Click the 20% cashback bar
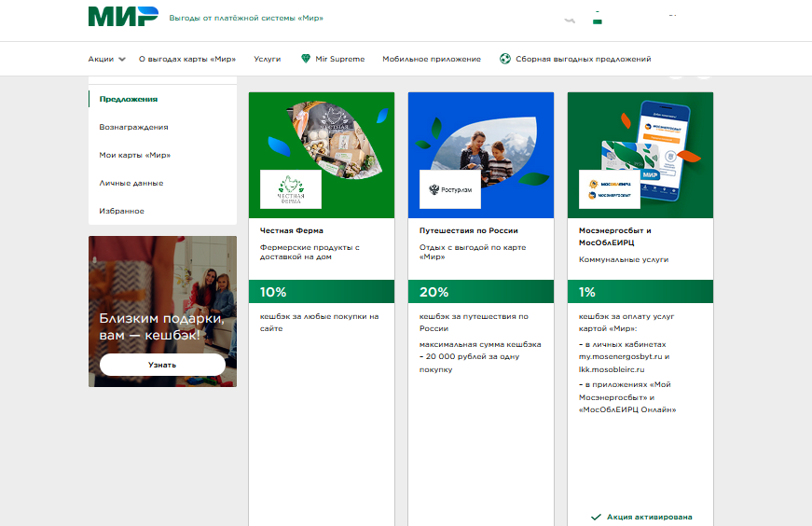Screen dimensions: 812x526 click(x=481, y=292)
